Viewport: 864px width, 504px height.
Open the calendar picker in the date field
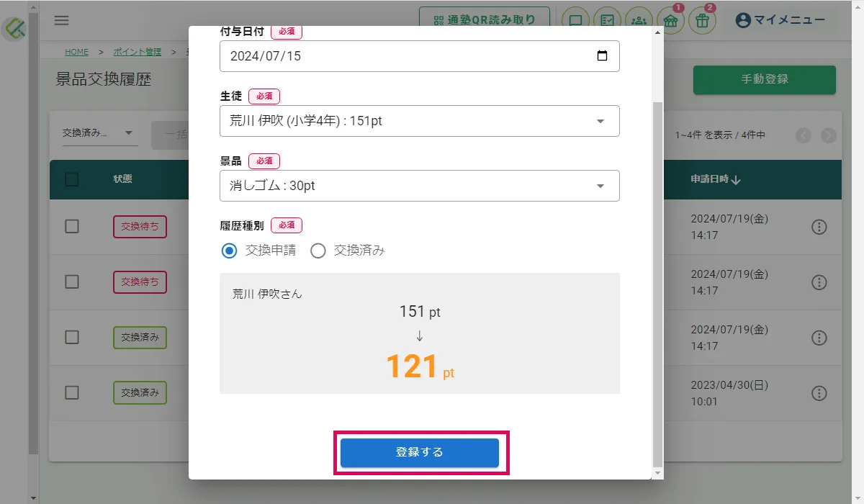(603, 56)
